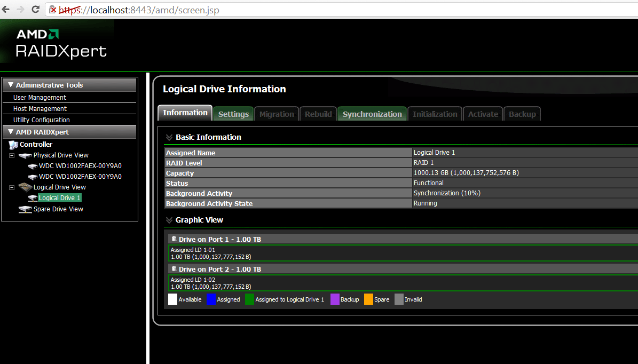Collapse the Basic Information section
Screen dimensions: 638x364
pyautogui.click(x=169, y=137)
